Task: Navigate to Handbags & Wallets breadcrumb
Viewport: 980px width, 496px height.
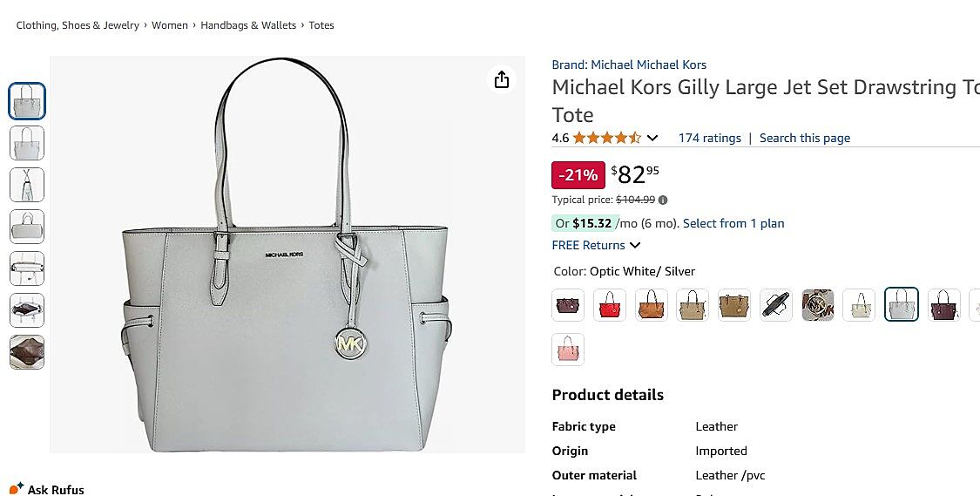Action: pos(248,25)
